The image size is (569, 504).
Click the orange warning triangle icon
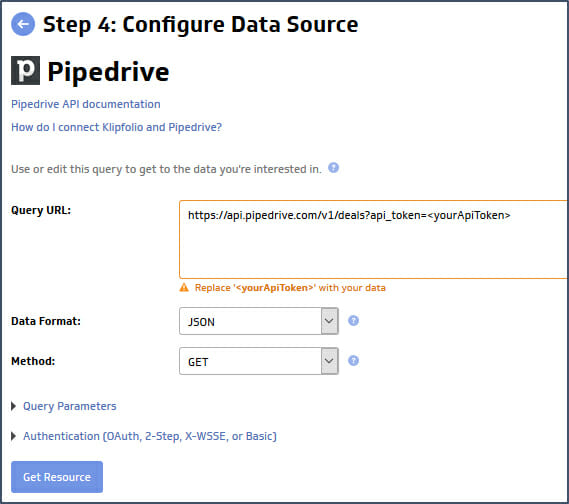pyautogui.click(x=184, y=288)
